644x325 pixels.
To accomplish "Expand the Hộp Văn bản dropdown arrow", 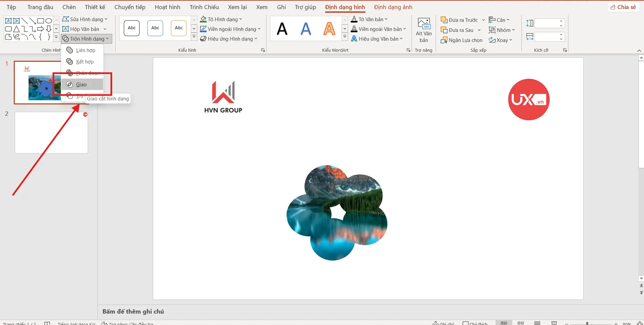I will [105, 29].
